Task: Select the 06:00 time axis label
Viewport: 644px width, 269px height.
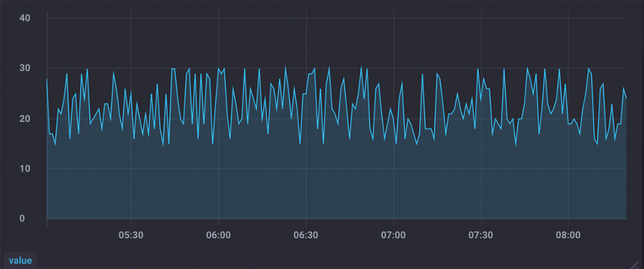Action: (x=218, y=235)
